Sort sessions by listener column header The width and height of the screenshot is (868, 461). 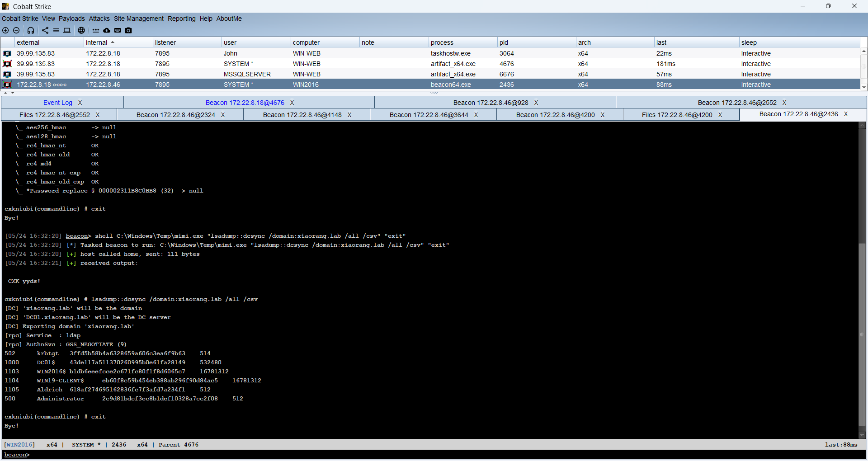[x=187, y=42]
